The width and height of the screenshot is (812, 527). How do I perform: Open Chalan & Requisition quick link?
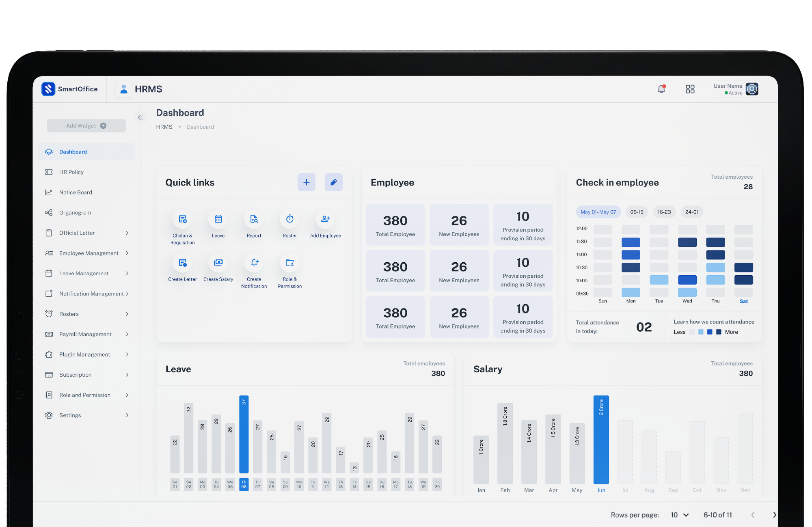pyautogui.click(x=182, y=219)
